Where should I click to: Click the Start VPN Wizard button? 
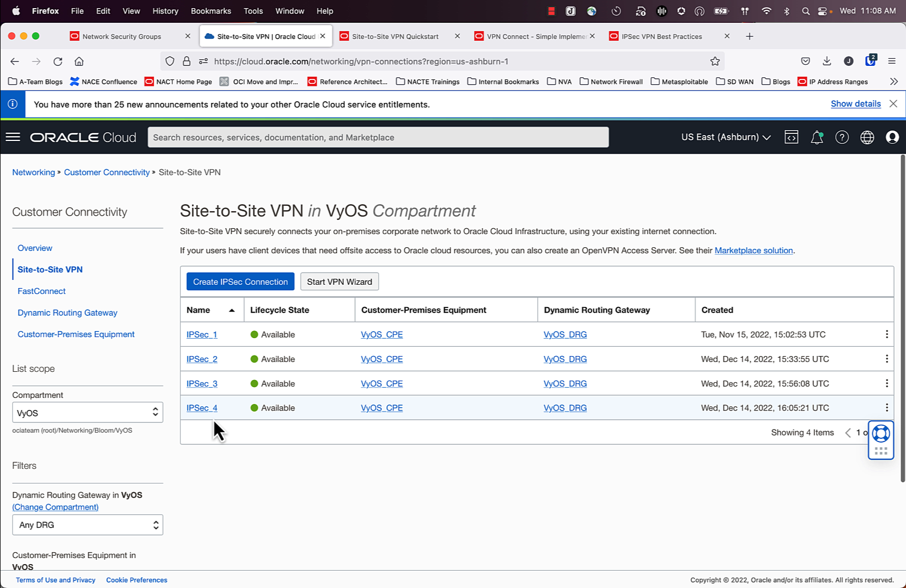(x=339, y=281)
